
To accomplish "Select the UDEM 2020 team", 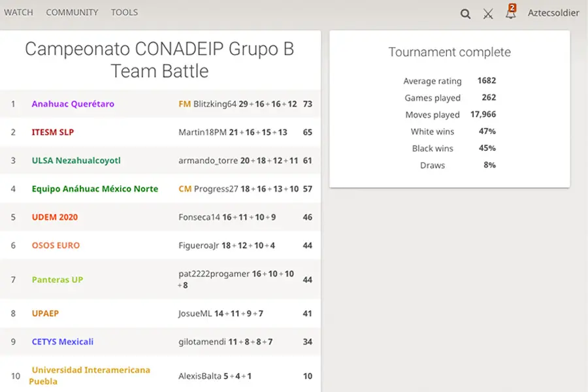I will pos(55,217).
